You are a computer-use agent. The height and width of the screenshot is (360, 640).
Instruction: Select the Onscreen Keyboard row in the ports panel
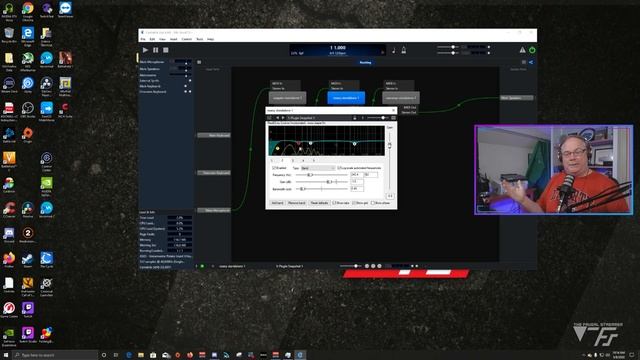point(165,92)
